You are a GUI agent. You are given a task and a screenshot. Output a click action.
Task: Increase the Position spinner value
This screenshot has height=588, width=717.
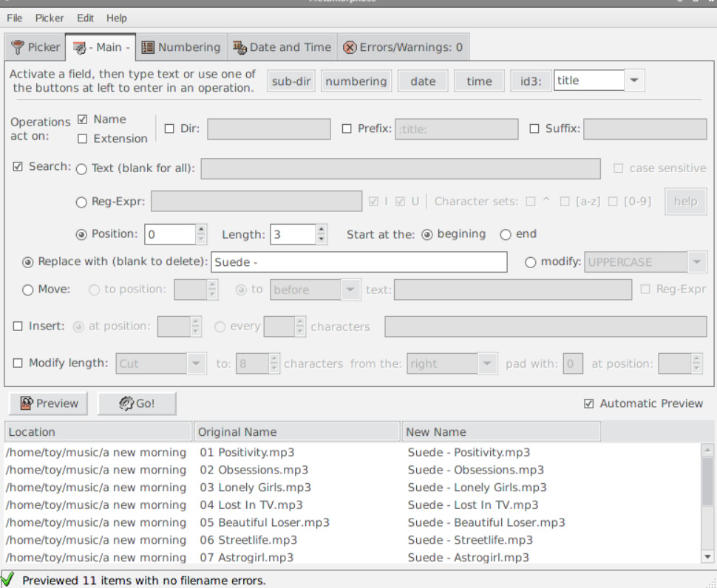(201, 229)
